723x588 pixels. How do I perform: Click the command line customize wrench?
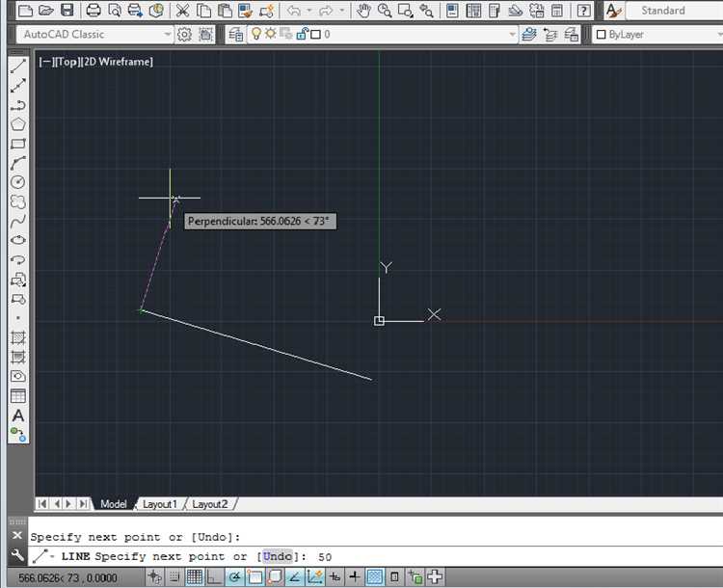pyautogui.click(x=17, y=555)
